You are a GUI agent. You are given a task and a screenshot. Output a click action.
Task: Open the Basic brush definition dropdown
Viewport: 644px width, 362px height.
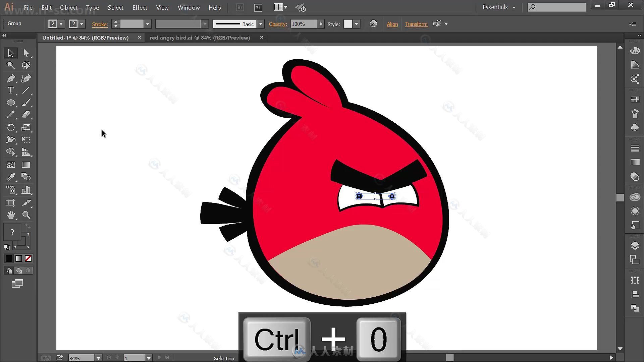click(261, 24)
